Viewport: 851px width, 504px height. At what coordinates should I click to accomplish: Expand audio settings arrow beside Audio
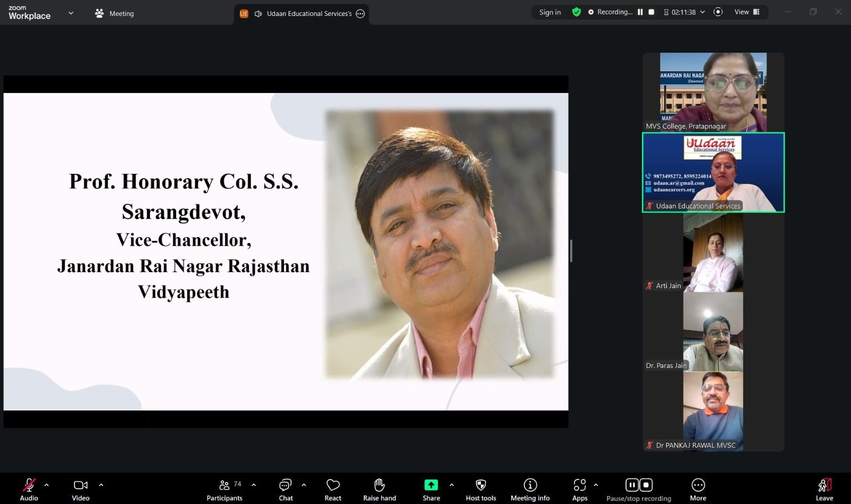47,485
